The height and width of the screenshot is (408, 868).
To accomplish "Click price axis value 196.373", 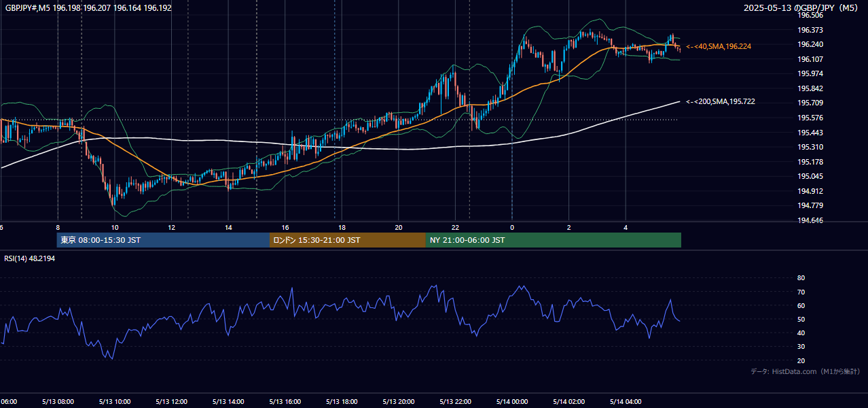I will 810,30.
